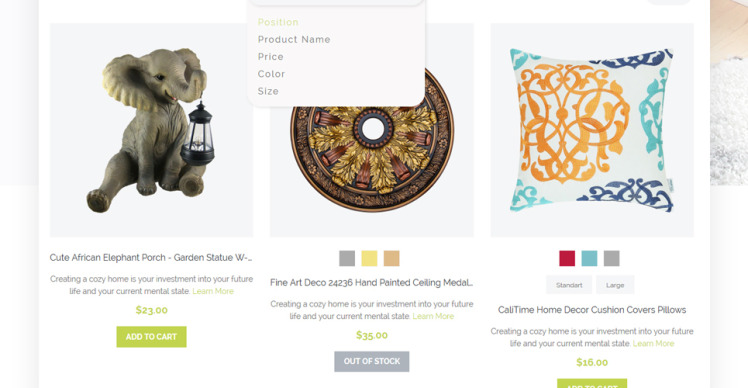Open Learn More under the elephant statue
The height and width of the screenshot is (388, 748).
coord(213,291)
